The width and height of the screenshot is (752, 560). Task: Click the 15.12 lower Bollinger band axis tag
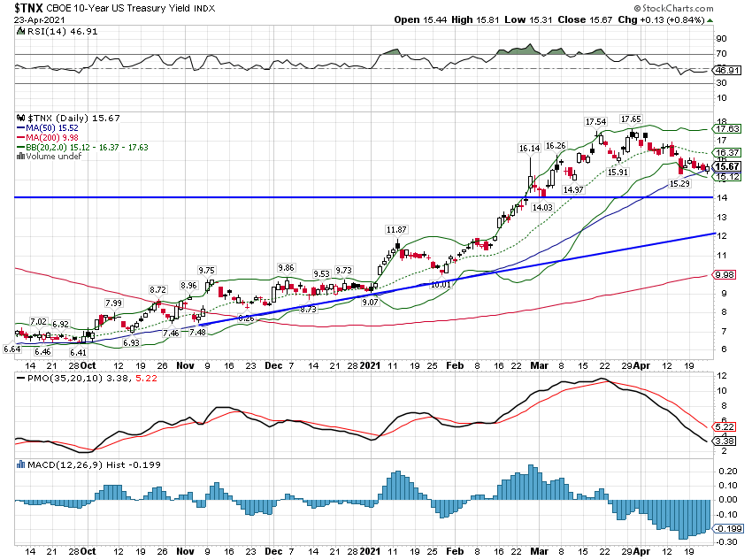(x=728, y=176)
